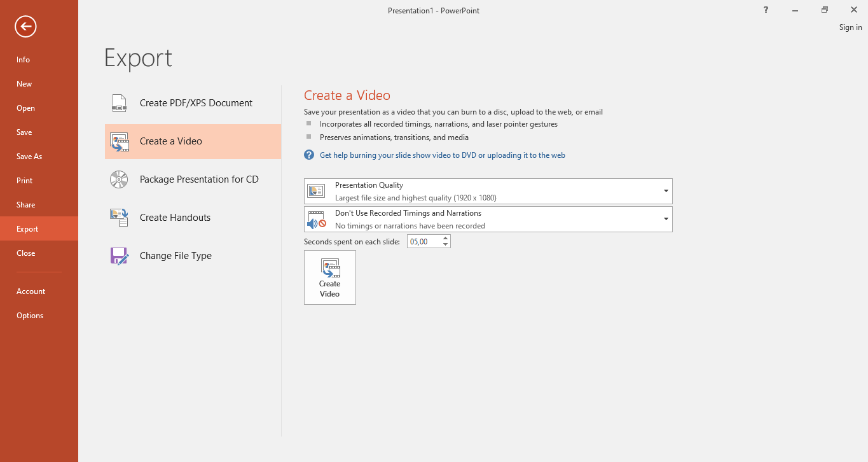Select the Package Presentation for CD label
The height and width of the screenshot is (462, 868).
(199, 179)
